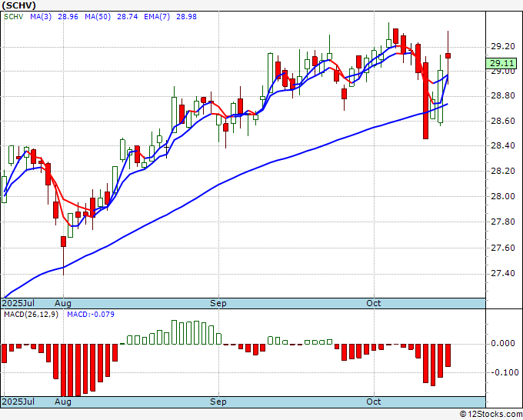This screenshot has height=420, width=523.
Task: Click the tallest green MACD histogram bar
Action: tap(174, 332)
